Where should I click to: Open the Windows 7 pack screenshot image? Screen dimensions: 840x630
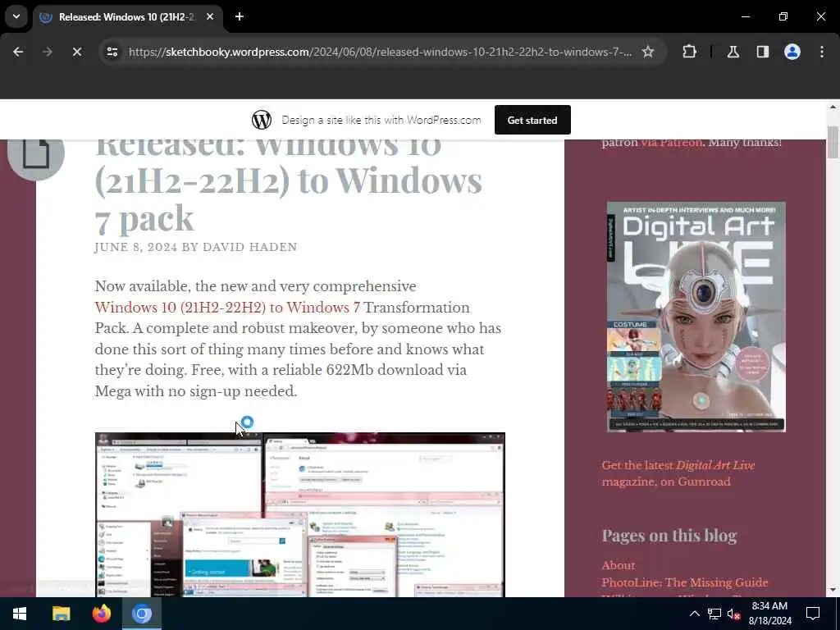pos(300,515)
